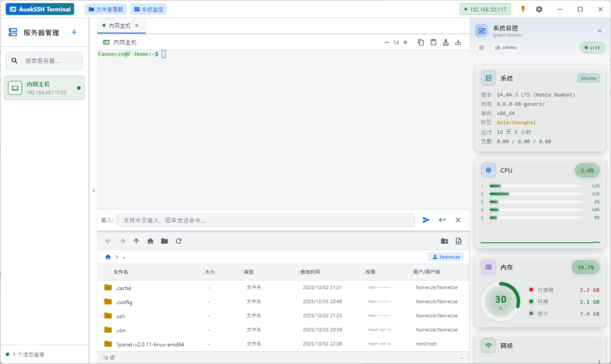
Task: Select the 内网主机 server in the sidebar
Action: (44, 88)
